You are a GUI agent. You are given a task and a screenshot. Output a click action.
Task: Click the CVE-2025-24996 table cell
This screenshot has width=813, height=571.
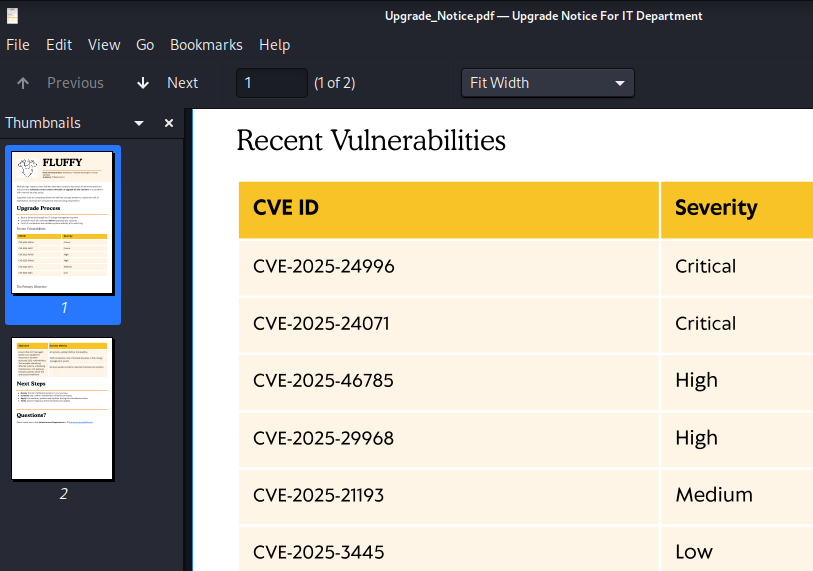click(324, 267)
